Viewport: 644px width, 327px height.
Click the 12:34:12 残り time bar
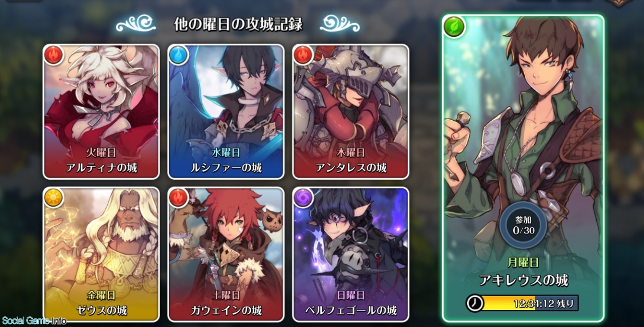tap(522, 303)
